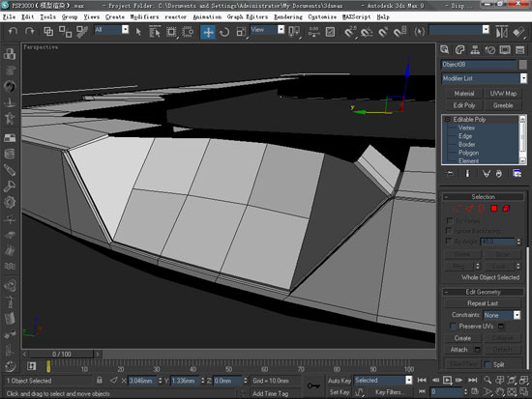Click the Rectangular Selection Region icon
This screenshot has height=399, width=532.
pyautogui.click(x=171, y=32)
